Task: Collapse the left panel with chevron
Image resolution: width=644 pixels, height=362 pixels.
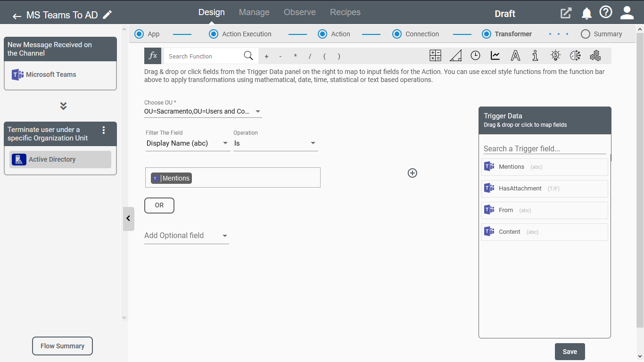Action: point(128,219)
